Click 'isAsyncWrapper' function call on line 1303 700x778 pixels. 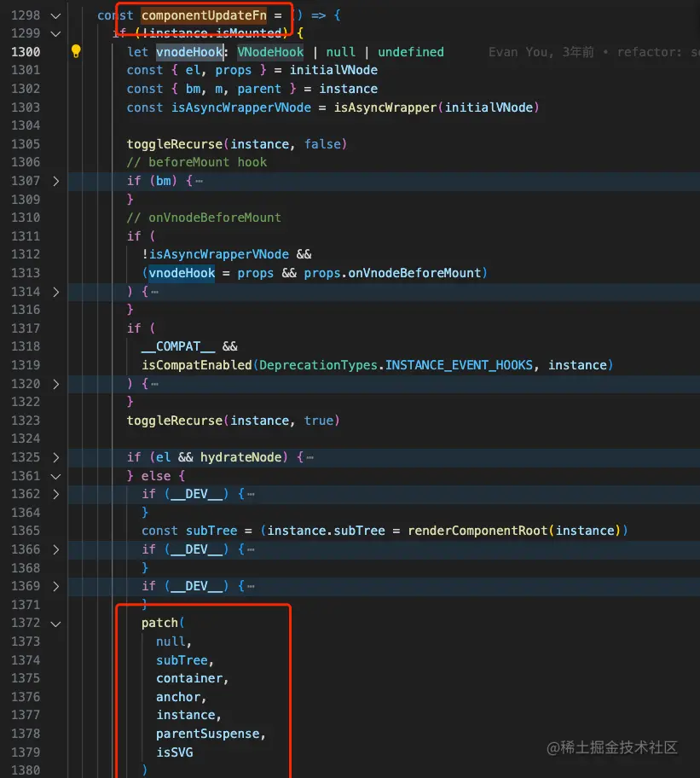(385, 107)
